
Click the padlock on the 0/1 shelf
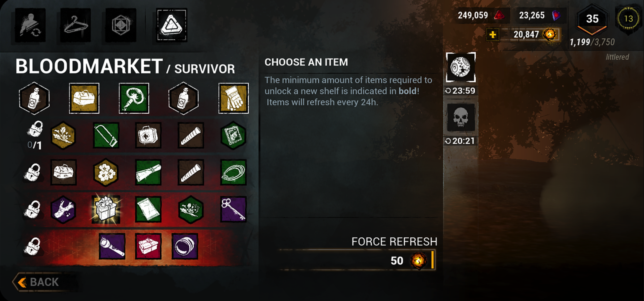point(35,129)
